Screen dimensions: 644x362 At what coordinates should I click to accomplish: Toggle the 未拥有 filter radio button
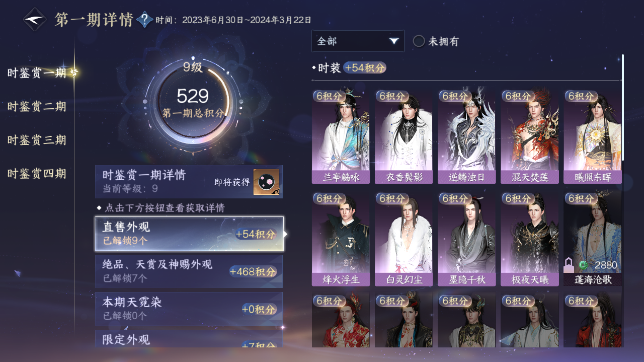click(x=419, y=41)
